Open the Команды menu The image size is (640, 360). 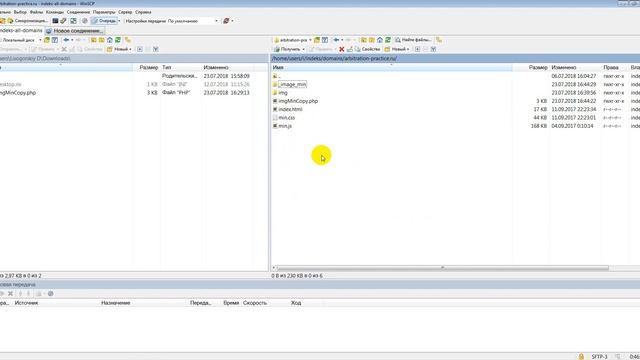click(x=55, y=12)
